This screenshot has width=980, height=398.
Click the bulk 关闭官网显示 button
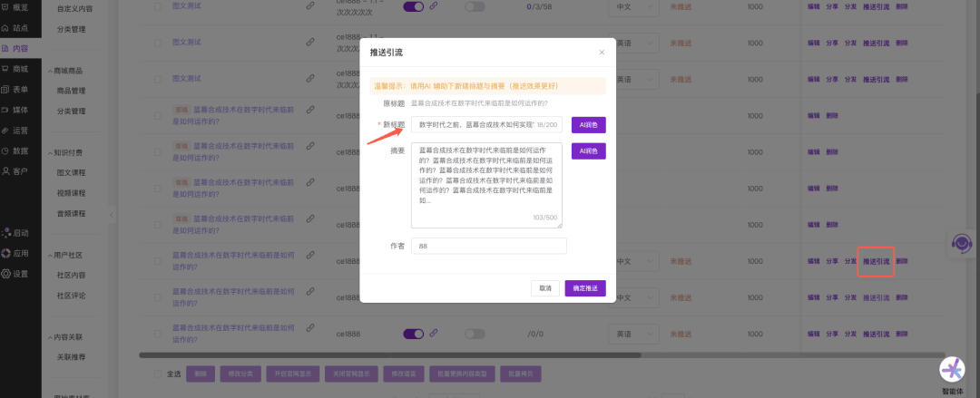[x=351, y=374]
